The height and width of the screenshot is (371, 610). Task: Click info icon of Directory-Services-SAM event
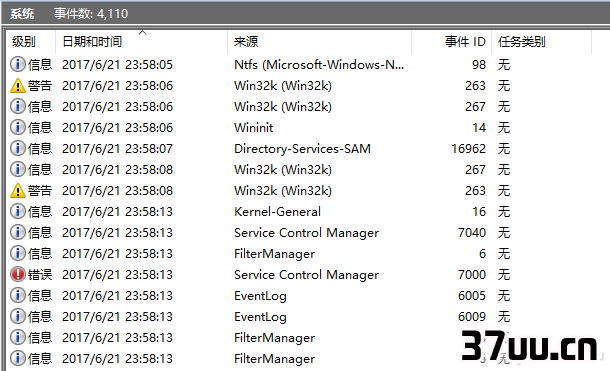tap(18, 149)
